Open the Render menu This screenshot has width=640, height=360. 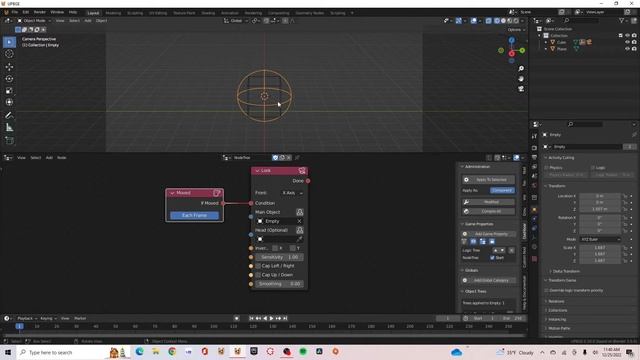[40, 13]
